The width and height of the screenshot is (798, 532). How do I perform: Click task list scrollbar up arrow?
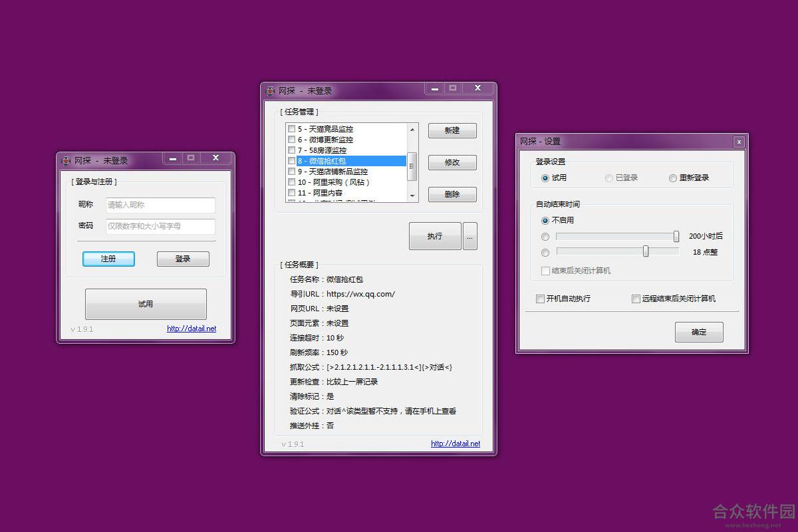pos(412,129)
